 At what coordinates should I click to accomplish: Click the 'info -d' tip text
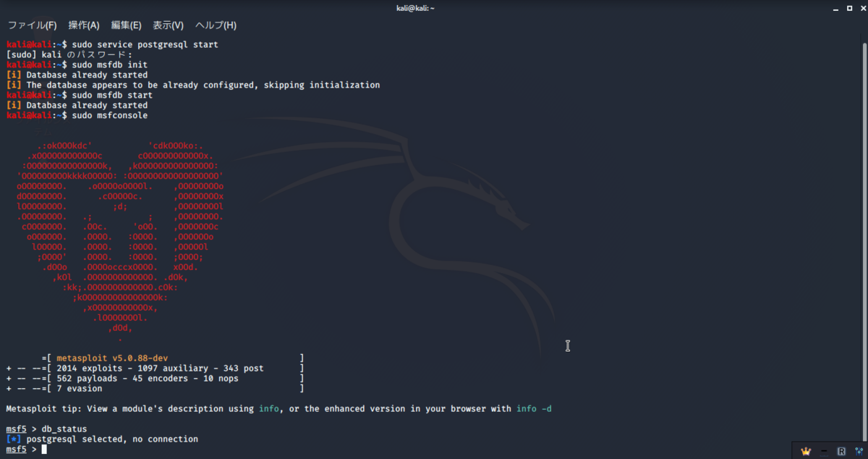coord(534,409)
